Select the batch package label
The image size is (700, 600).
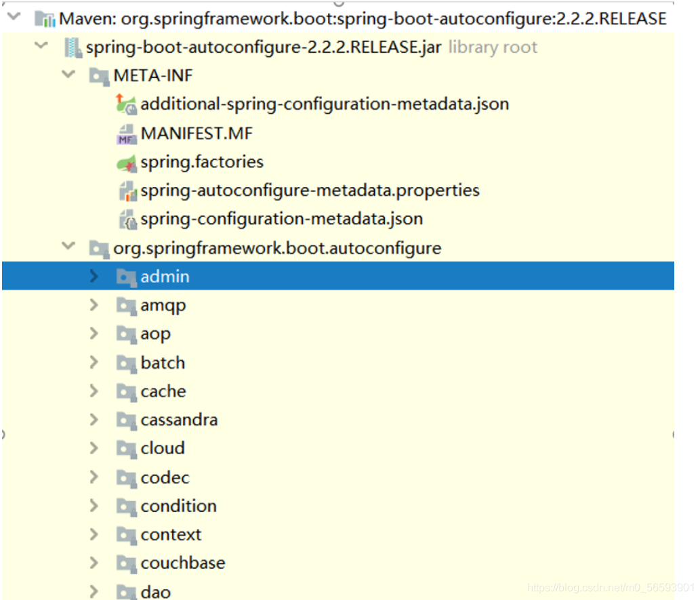tap(163, 363)
